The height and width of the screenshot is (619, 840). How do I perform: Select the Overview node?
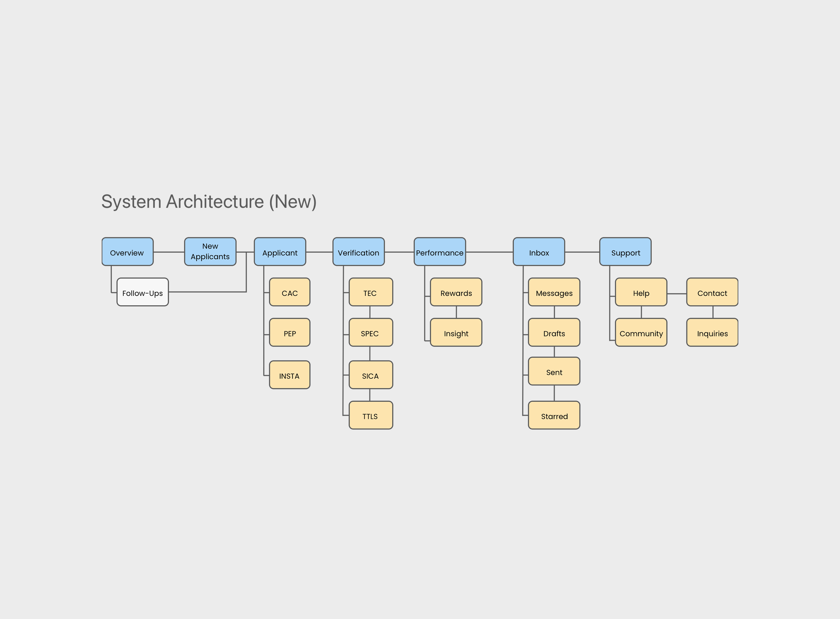coord(127,252)
